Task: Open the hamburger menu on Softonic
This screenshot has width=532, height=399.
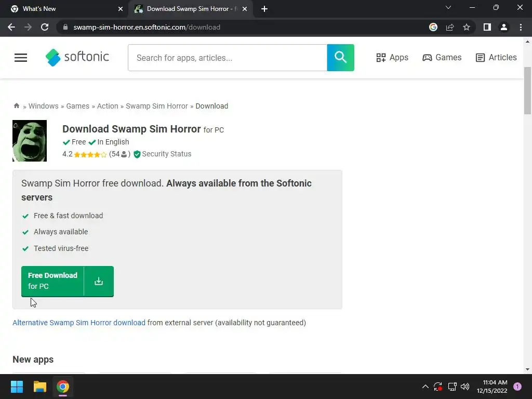Action: [x=21, y=58]
